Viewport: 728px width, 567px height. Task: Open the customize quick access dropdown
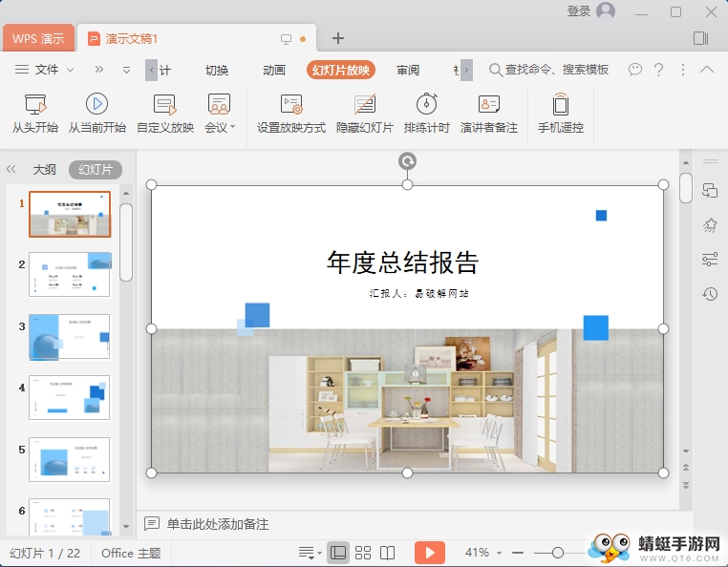pyautogui.click(x=126, y=70)
